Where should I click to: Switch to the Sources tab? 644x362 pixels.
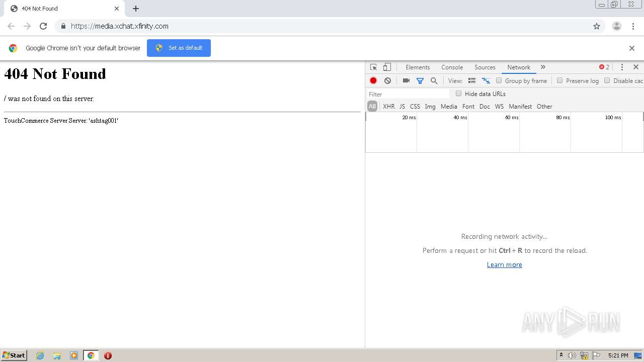(x=485, y=67)
